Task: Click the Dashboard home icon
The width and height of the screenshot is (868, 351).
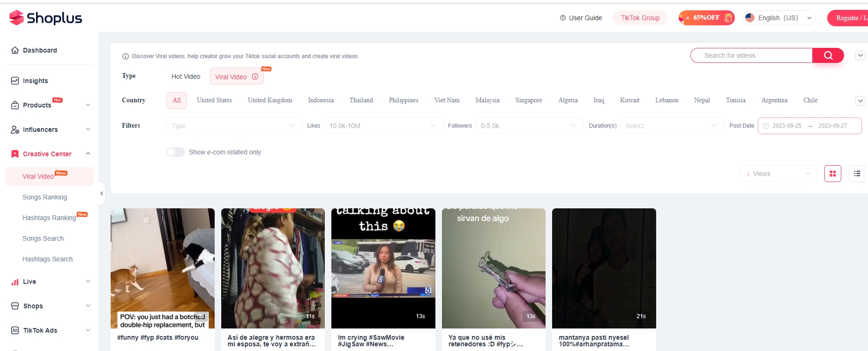Action: pos(15,50)
